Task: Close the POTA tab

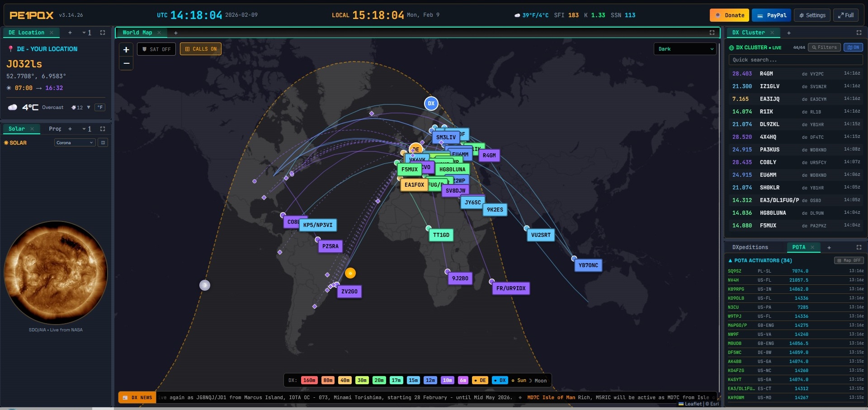Action: pos(812,247)
